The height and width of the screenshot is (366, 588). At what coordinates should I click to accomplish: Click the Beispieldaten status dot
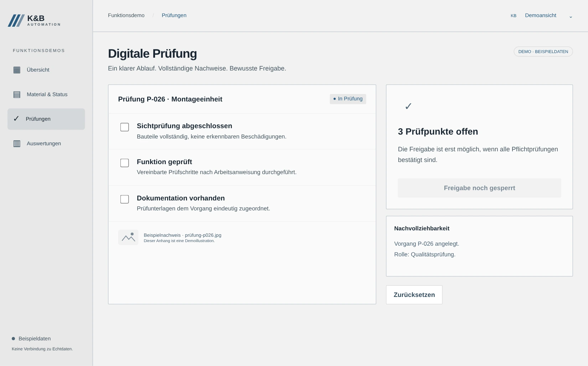[x=14, y=339]
